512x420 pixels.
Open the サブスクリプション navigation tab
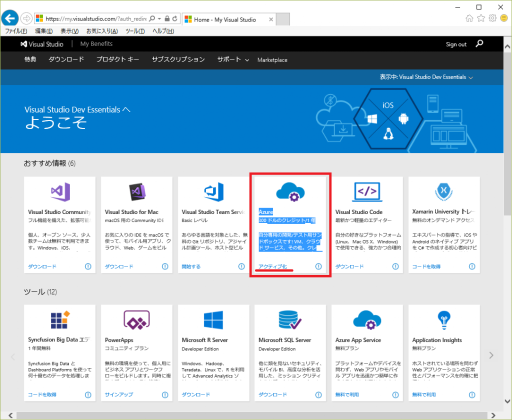click(178, 59)
